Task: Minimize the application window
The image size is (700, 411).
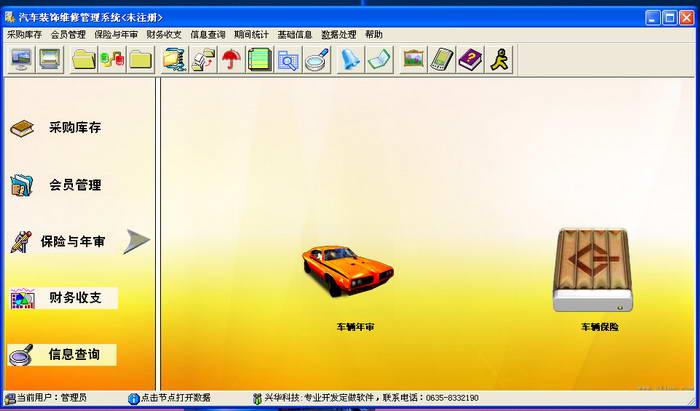Action: [x=652, y=18]
